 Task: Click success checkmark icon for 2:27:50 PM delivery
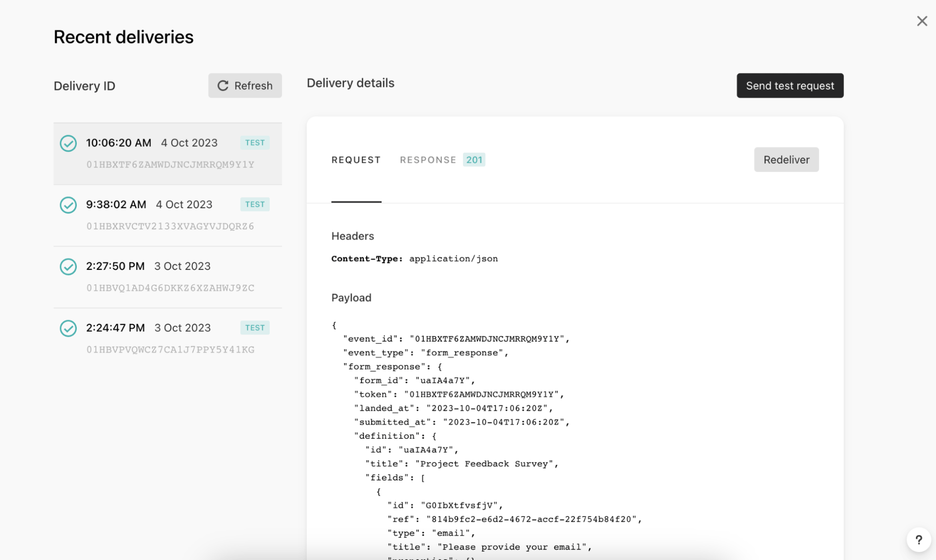pyautogui.click(x=68, y=267)
